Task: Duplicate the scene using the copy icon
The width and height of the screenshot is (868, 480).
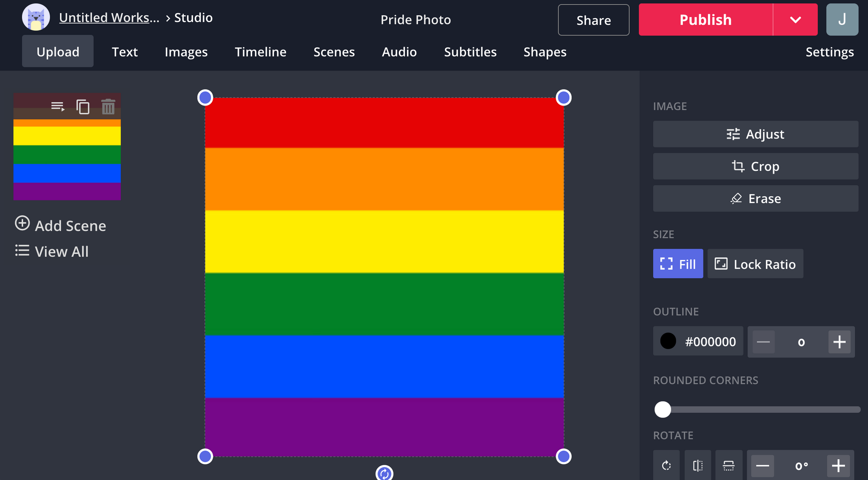Action: pos(83,107)
